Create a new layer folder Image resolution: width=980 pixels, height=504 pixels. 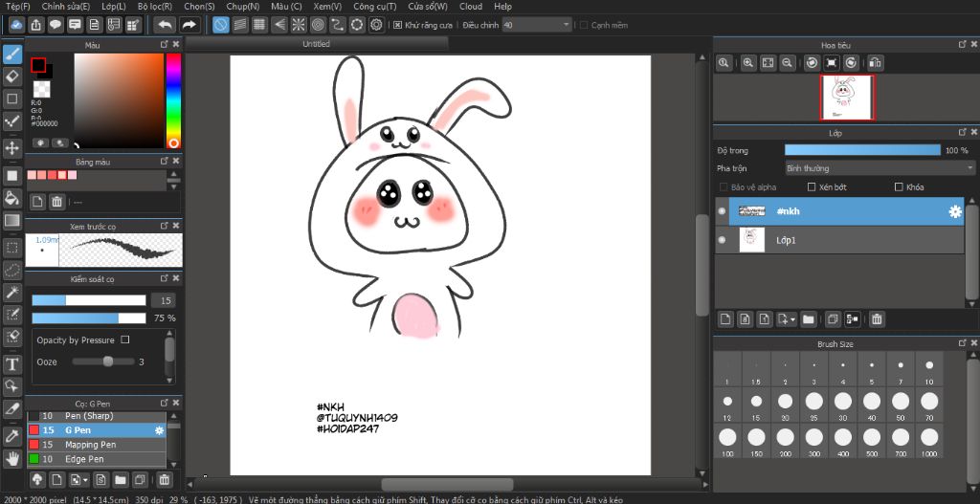pyautogui.click(x=808, y=319)
